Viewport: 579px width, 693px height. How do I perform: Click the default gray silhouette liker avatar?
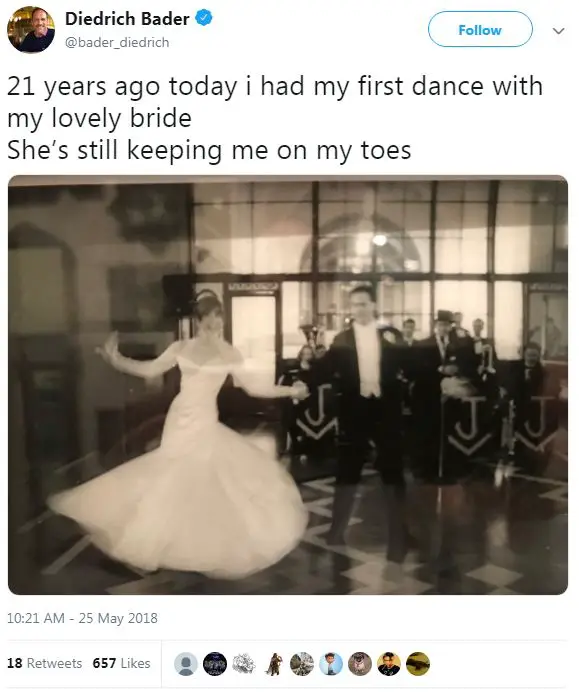[186, 664]
